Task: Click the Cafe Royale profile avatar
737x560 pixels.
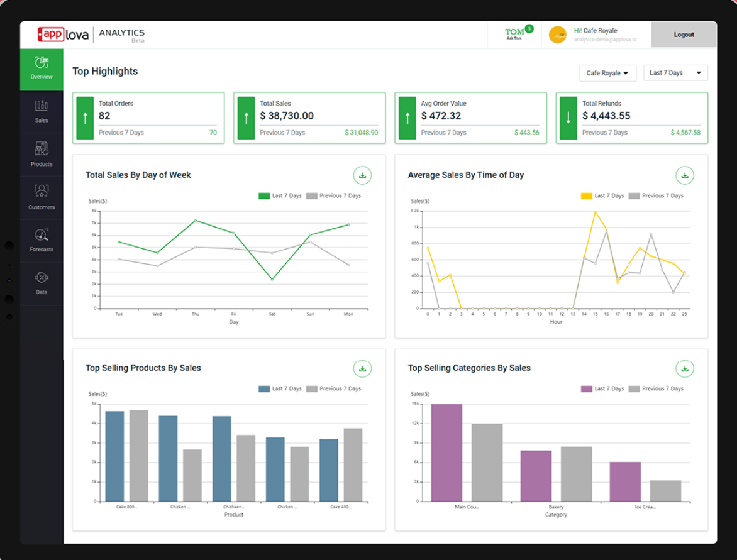Action: tap(558, 35)
